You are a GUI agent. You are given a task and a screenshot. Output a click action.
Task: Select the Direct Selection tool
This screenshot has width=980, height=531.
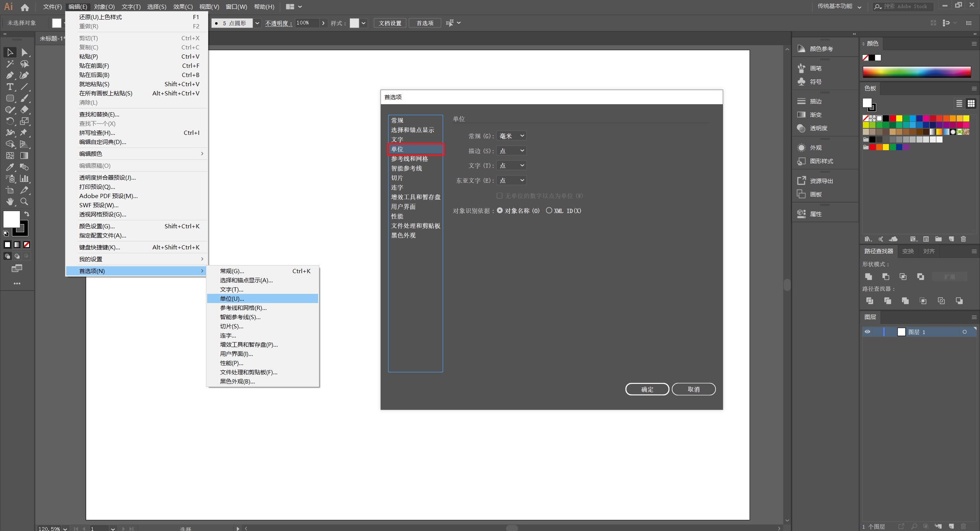pyautogui.click(x=24, y=52)
